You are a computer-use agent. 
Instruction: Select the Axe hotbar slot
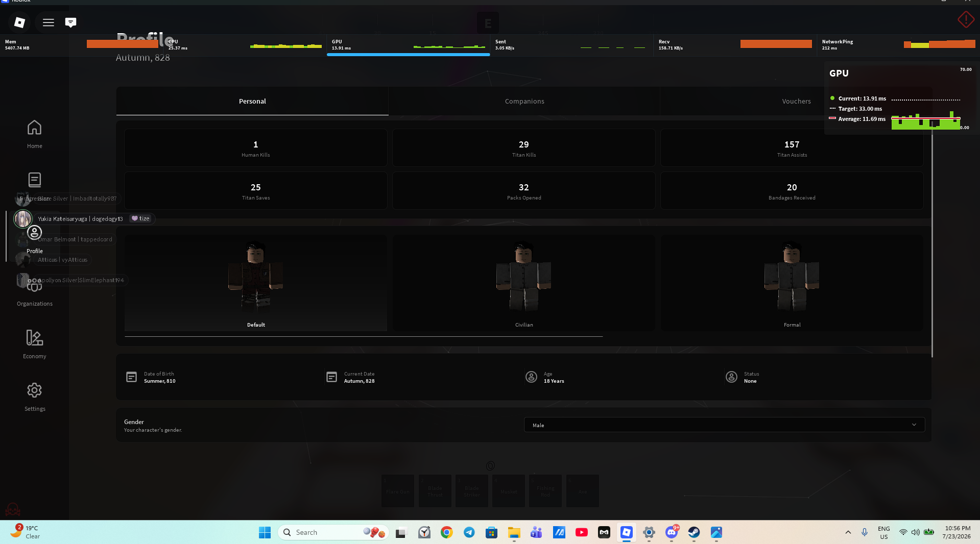pyautogui.click(x=583, y=491)
